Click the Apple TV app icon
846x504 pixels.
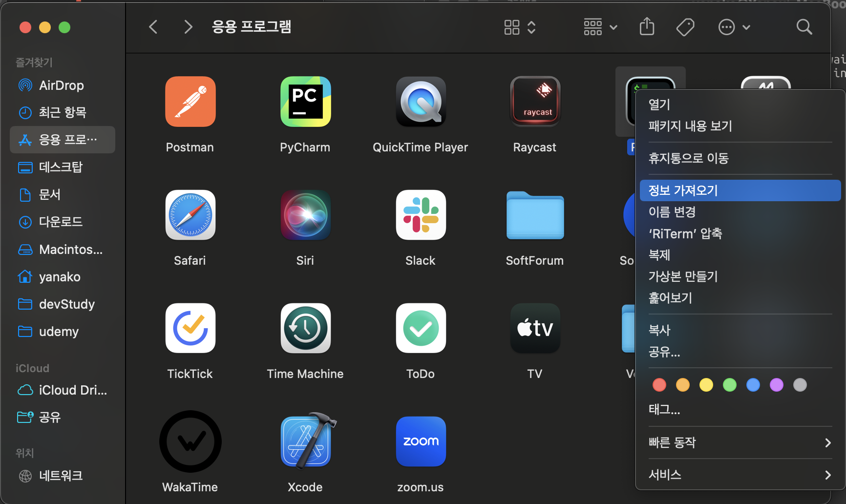pos(535,328)
